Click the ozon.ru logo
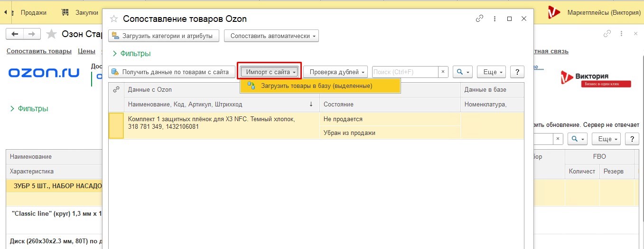This screenshot has width=644, height=249. pyautogui.click(x=44, y=73)
